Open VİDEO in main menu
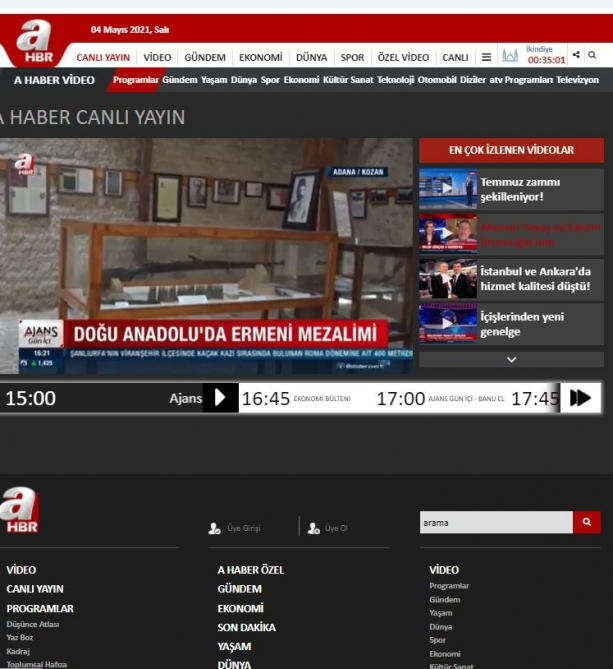The image size is (613, 669). [x=157, y=58]
